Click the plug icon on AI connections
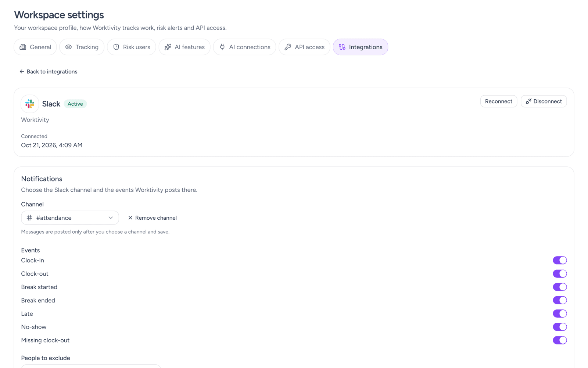 [x=222, y=47]
